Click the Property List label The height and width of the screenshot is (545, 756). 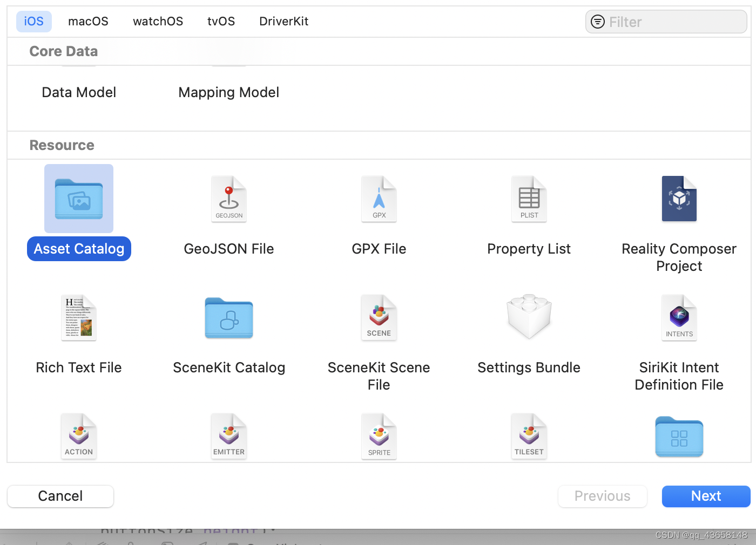pos(529,249)
